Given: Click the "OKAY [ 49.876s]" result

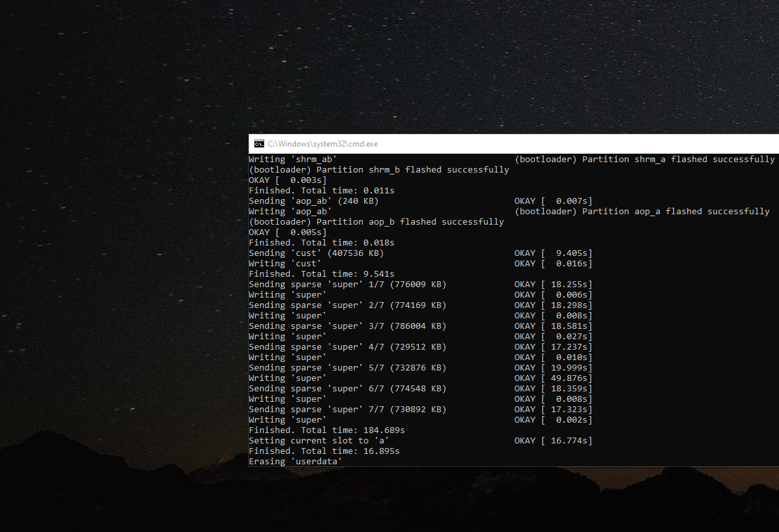Looking at the screenshot, I should pos(553,378).
